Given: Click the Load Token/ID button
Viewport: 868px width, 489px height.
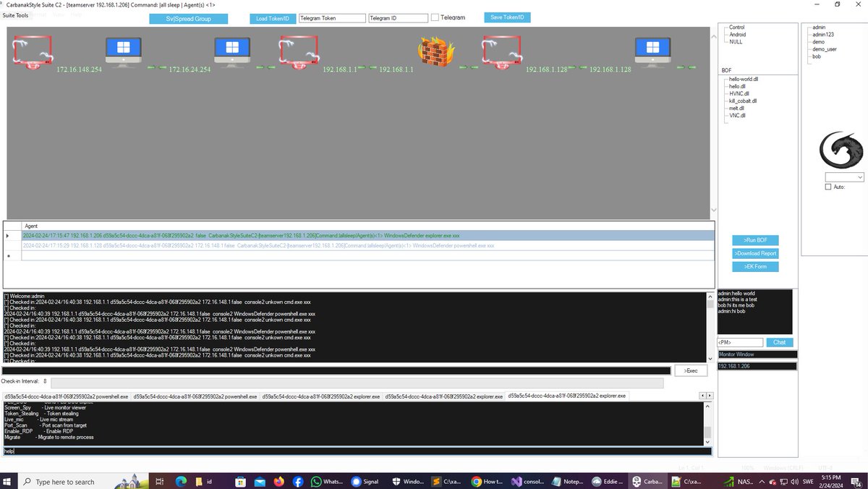Looking at the screenshot, I should (272, 18).
